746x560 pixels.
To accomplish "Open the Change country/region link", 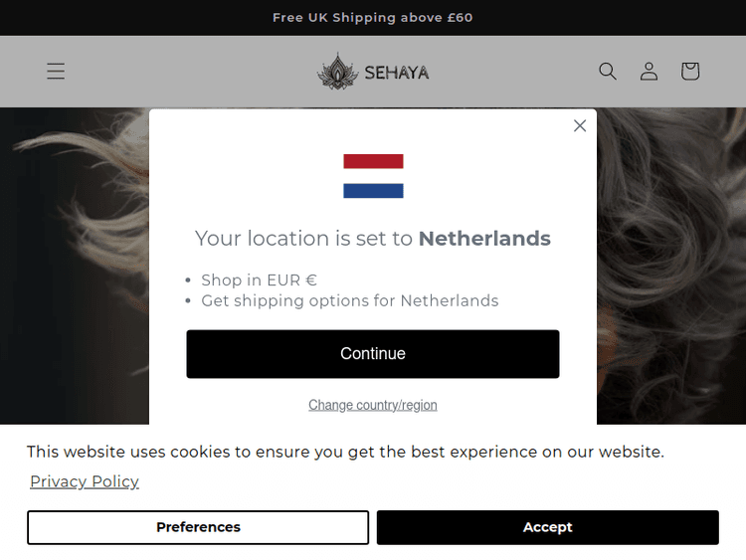I will coord(373,405).
